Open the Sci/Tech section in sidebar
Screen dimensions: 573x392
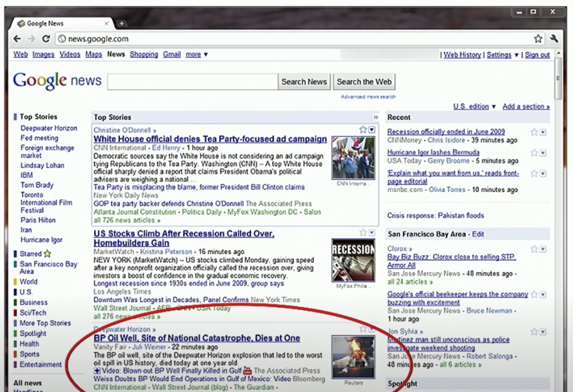pyautogui.click(x=32, y=313)
